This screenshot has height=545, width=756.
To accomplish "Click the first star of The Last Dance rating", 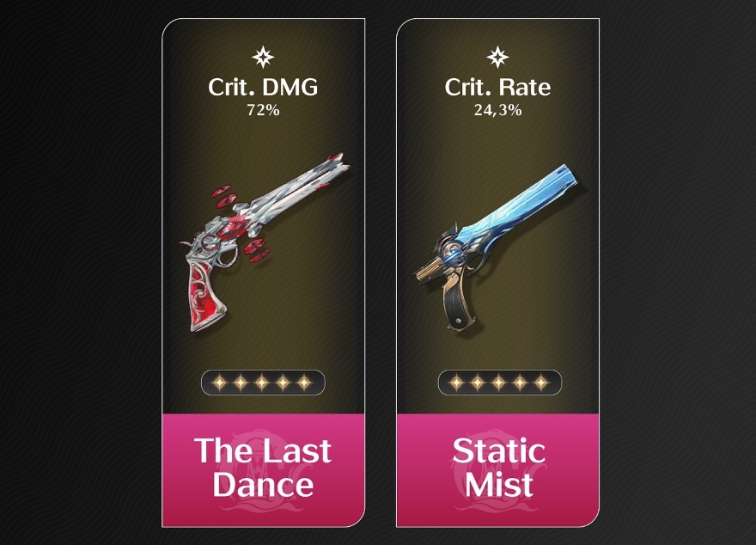I will [x=219, y=383].
